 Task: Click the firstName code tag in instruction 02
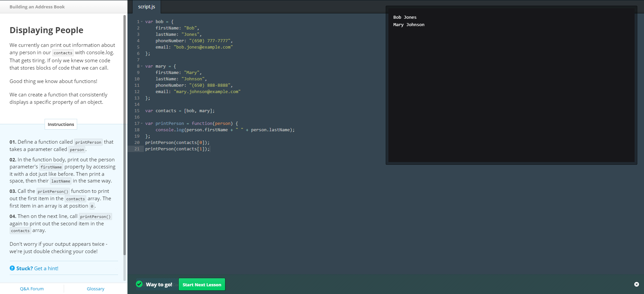51,167
